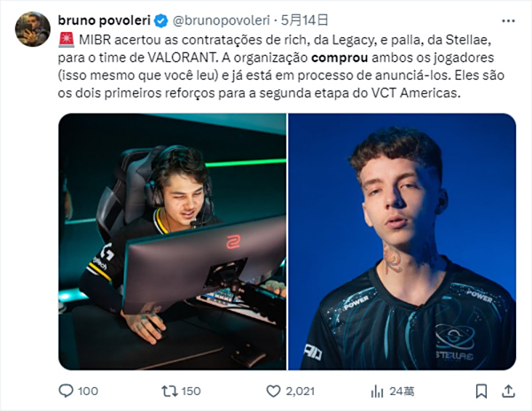Viewport: 532px width, 411px height.
Task: Open left photo of player at monitor
Action: coord(172,242)
